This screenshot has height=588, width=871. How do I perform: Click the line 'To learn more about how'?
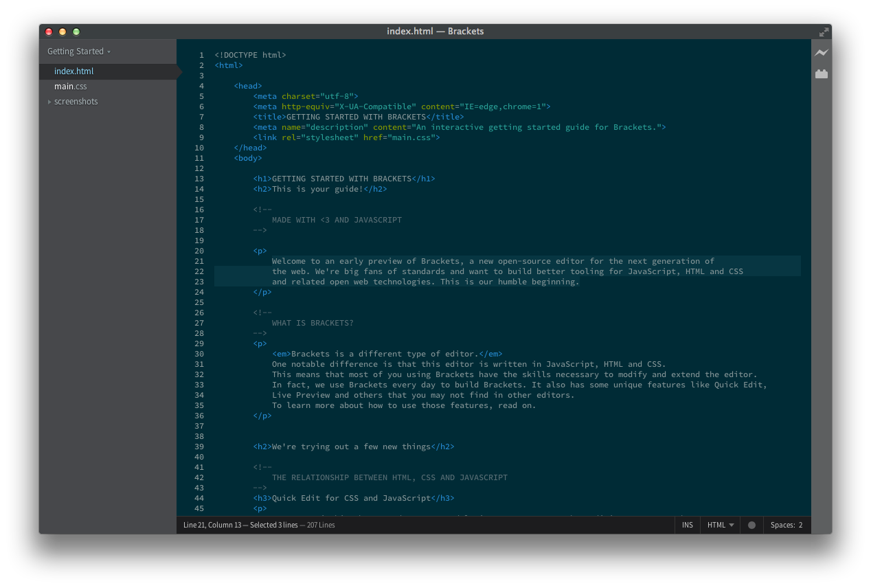point(404,405)
